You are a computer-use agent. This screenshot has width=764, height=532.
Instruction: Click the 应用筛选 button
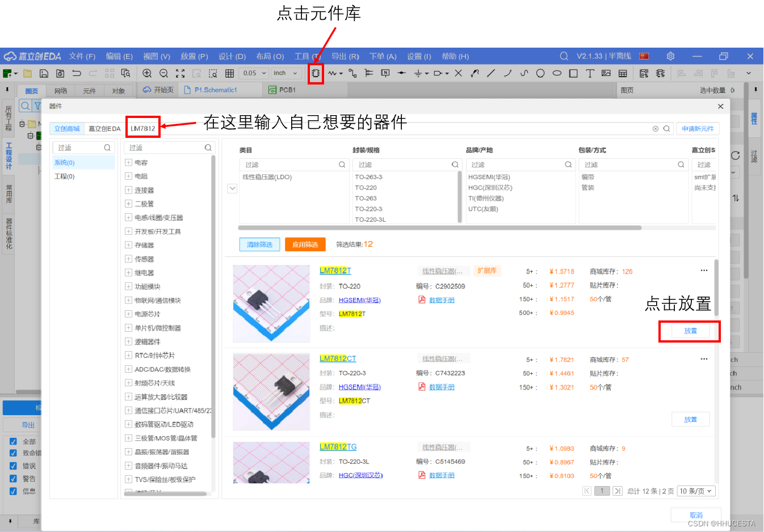(305, 244)
